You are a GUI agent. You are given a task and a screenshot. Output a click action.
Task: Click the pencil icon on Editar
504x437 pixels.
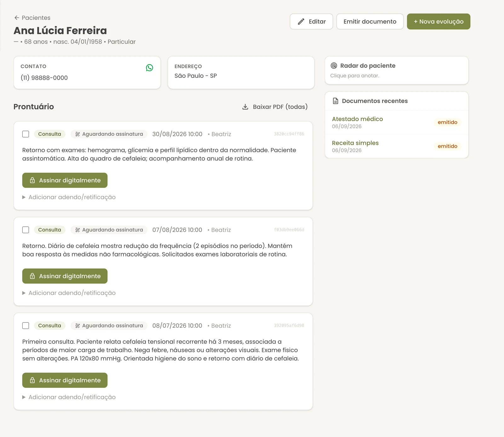click(301, 21)
